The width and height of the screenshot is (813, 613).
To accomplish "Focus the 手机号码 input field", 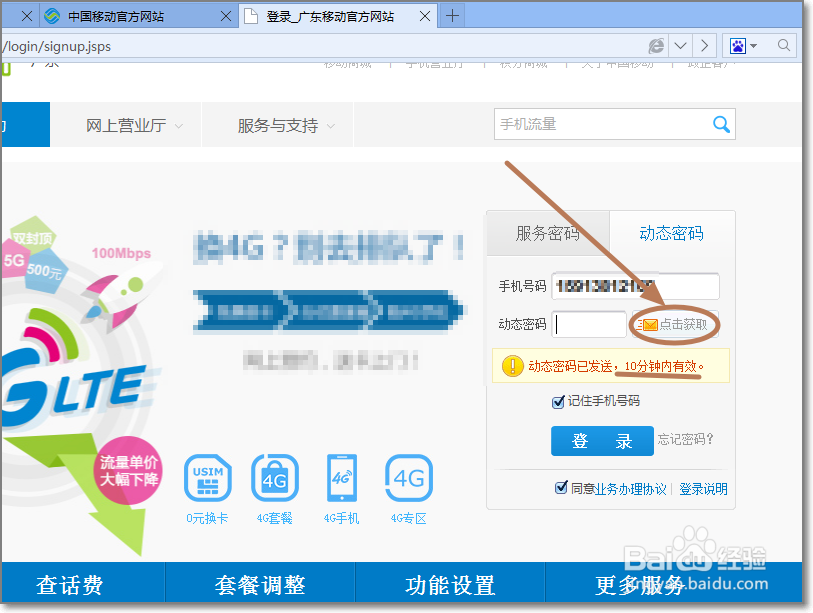I will tap(635, 286).
